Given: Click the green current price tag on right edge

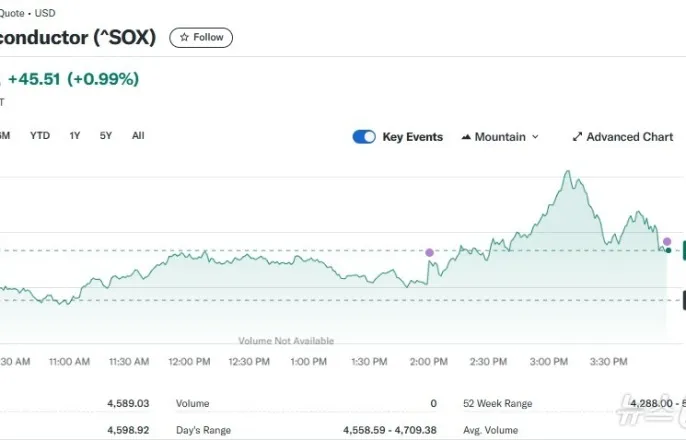Looking at the screenshot, I should (x=683, y=250).
